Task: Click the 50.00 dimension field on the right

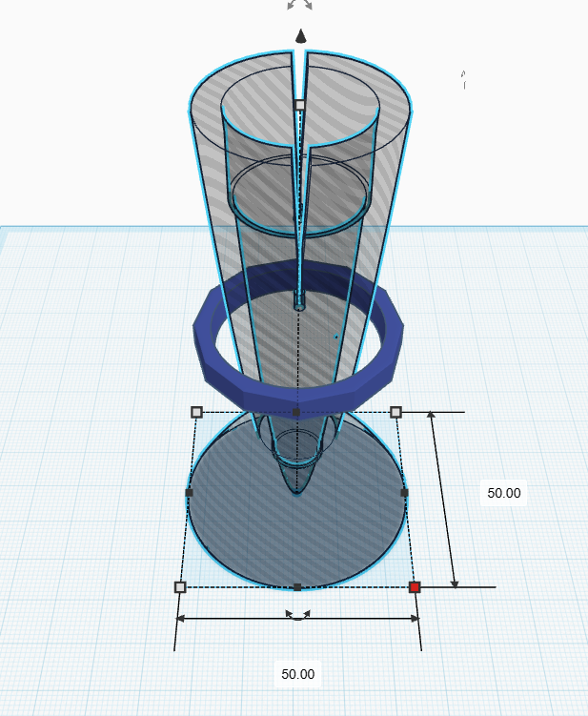Action: (x=504, y=493)
